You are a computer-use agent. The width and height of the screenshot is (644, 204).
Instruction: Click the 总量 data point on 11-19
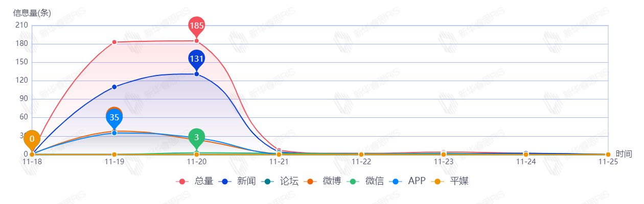tap(114, 42)
